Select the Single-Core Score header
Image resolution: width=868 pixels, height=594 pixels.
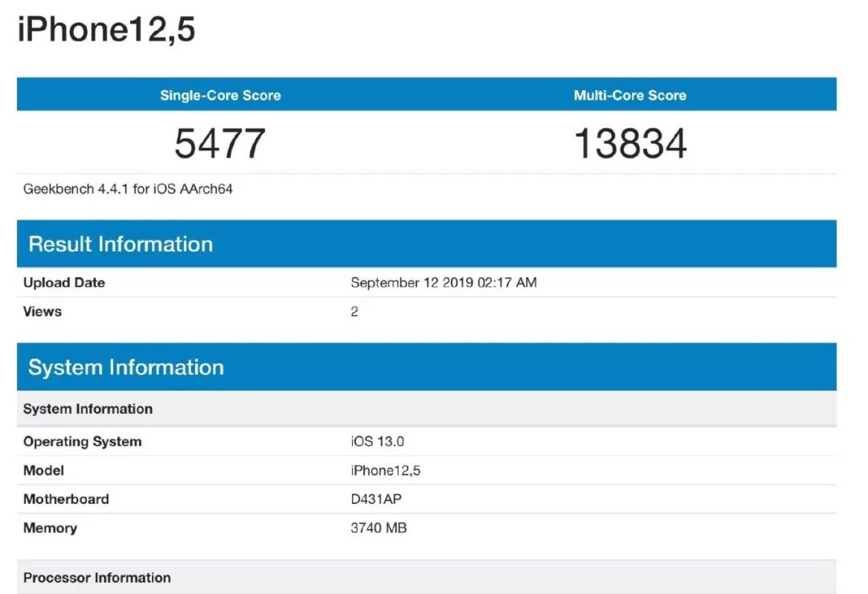point(219,95)
